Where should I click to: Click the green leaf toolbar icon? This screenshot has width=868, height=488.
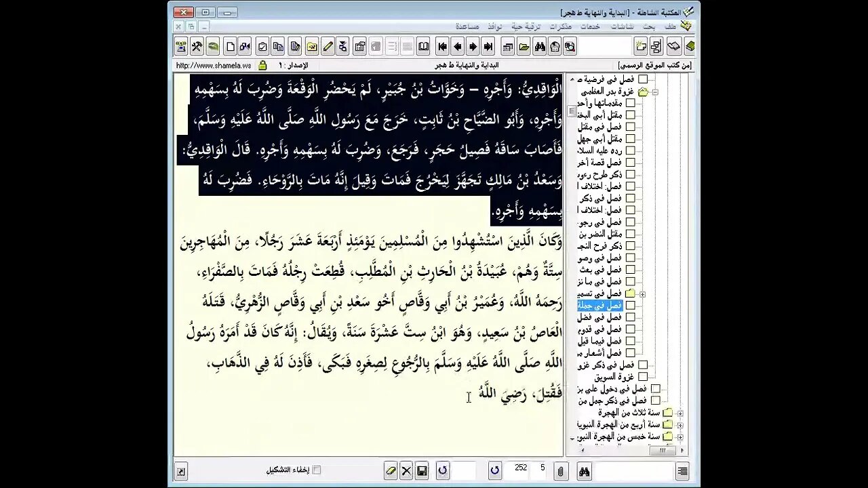click(213, 47)
